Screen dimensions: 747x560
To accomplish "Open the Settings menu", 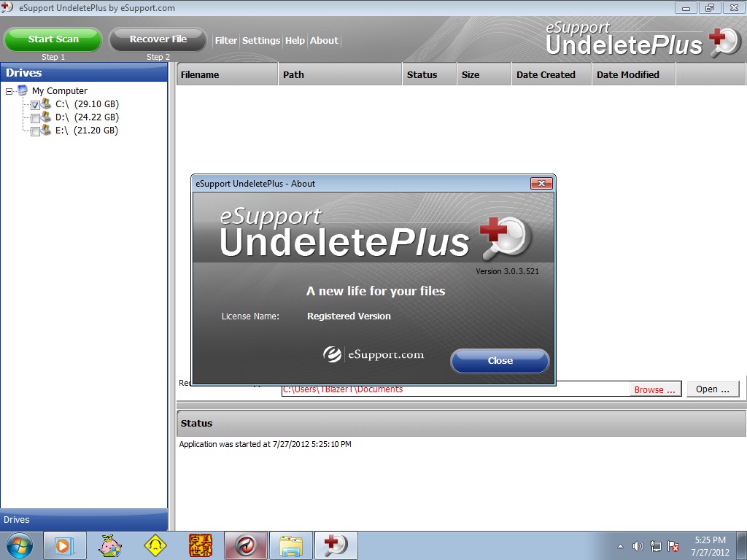I will point(261,41).
